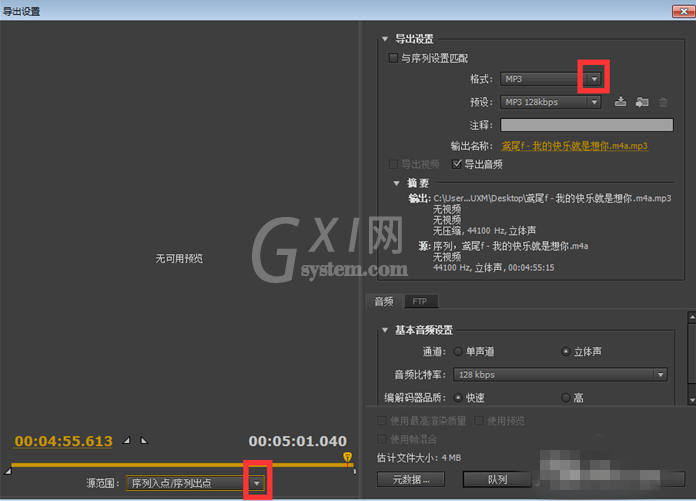Collapse the Export Settings section
The height and width of the screenshot is (501, 696).
tap(385, 39)
